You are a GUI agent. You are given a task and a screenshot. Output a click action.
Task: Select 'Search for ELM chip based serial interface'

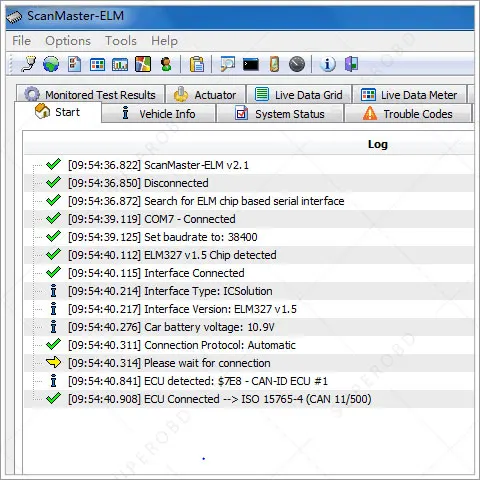[249, 201]
